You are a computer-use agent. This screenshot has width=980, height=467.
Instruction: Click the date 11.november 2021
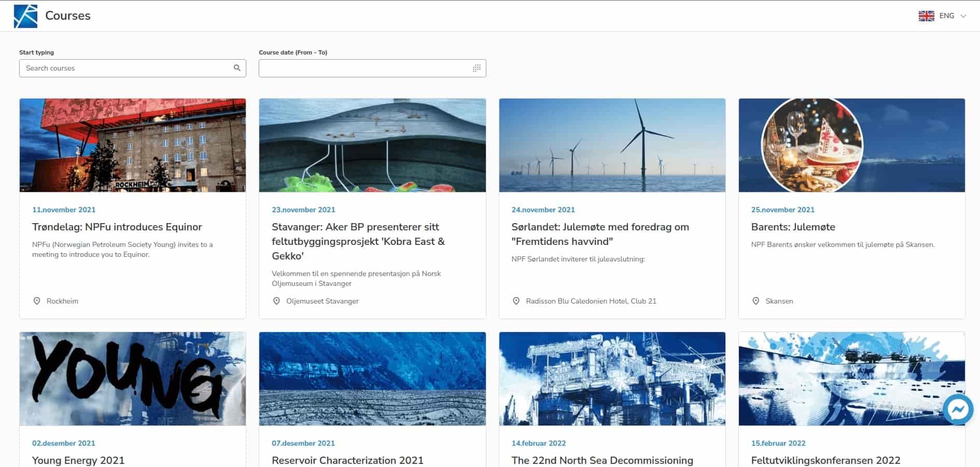pyautogui.click(x=64, y=210)
